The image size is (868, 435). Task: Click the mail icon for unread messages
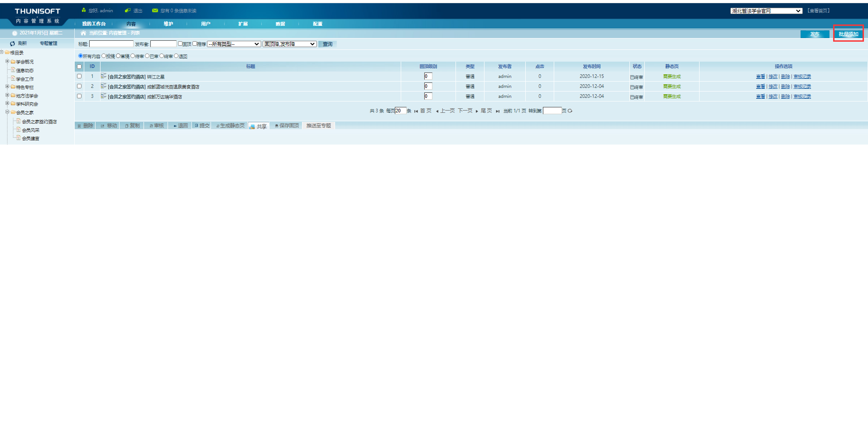[155, 10]
